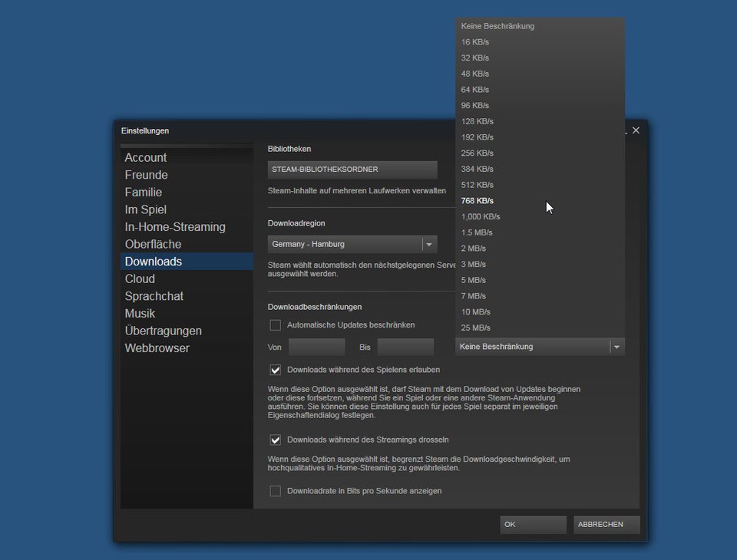The width and height of the screenshot is (737, 560).
Task: Pick 384 KB/s from the list
Action: [x=540, y=169]
